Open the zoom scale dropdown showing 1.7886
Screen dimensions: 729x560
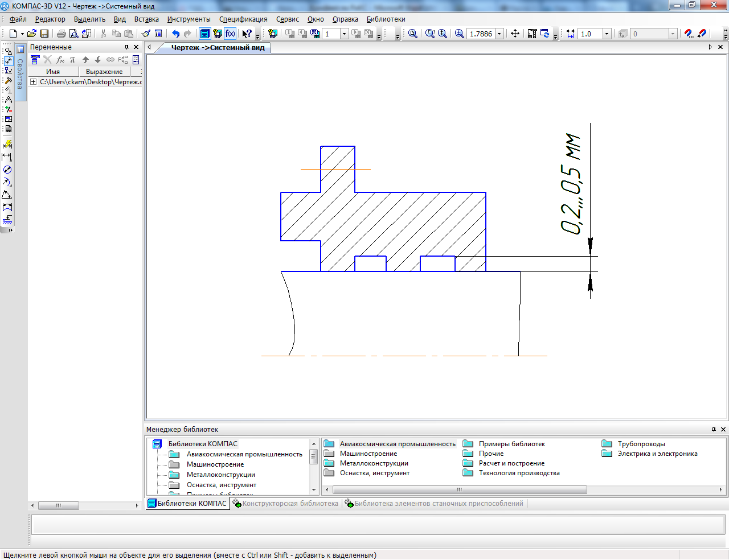[499, 34]
